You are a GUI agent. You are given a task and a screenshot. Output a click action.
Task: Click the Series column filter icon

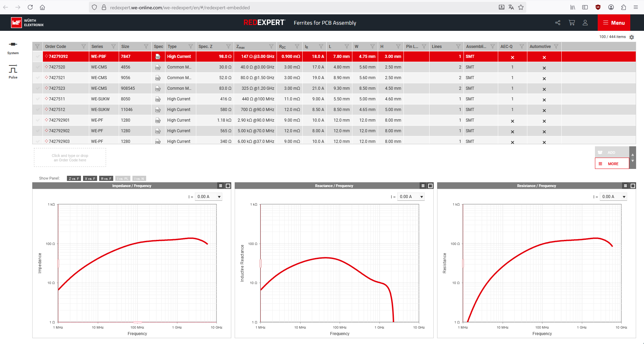coord(113,47)
